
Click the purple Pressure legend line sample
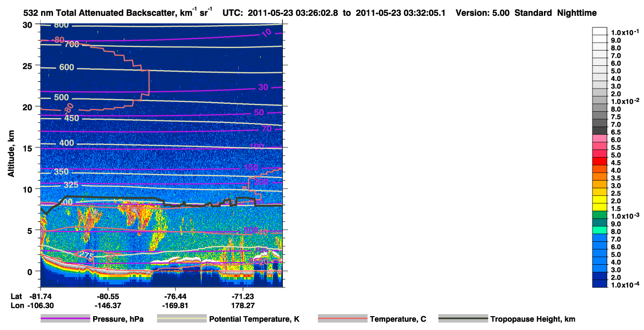tap(65, 319)
